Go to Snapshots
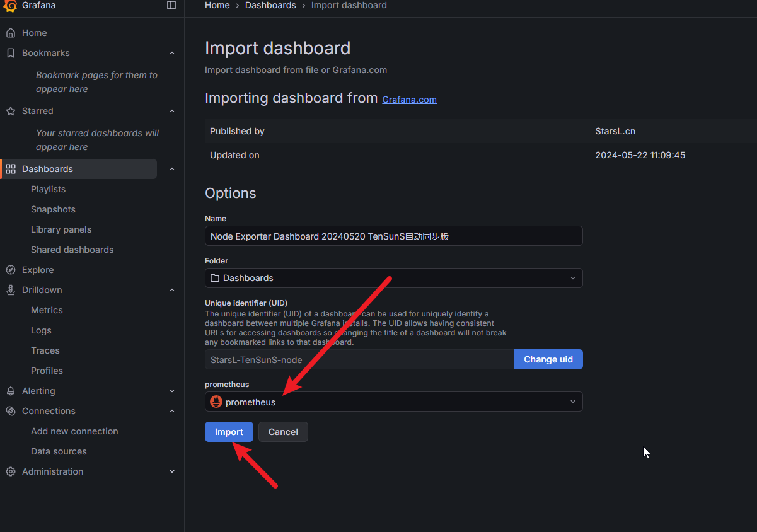This screenshot has height=532, width=757. point(53,209)
